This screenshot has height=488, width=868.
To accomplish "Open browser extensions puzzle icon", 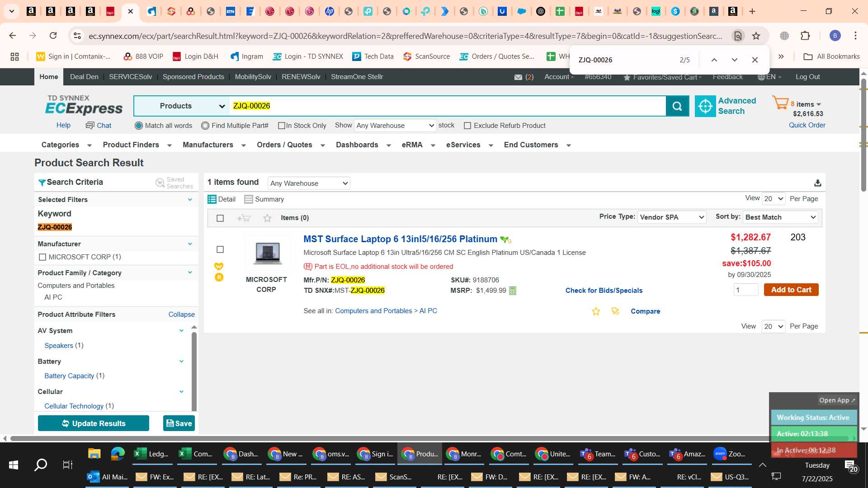I will coord(805,36).
